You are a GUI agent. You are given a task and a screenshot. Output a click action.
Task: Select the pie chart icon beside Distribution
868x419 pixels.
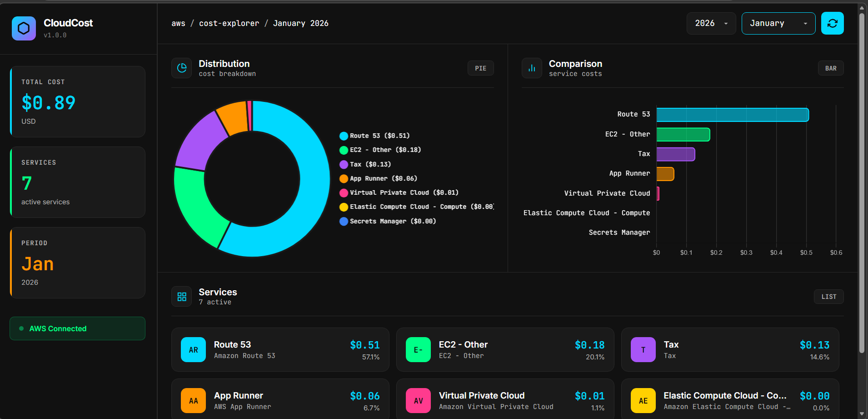[181, 68]
